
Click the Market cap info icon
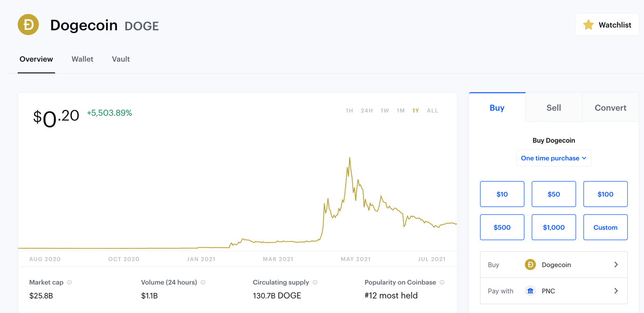click(70, 282)
